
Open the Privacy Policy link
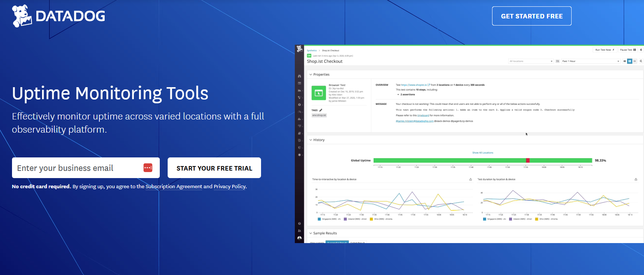pos(230,186)
